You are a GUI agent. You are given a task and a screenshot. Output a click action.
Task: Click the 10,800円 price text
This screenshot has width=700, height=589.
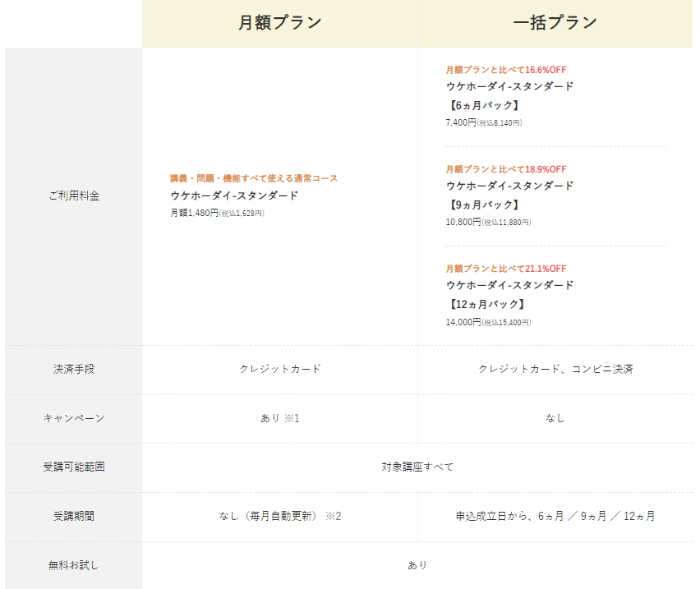463,222
